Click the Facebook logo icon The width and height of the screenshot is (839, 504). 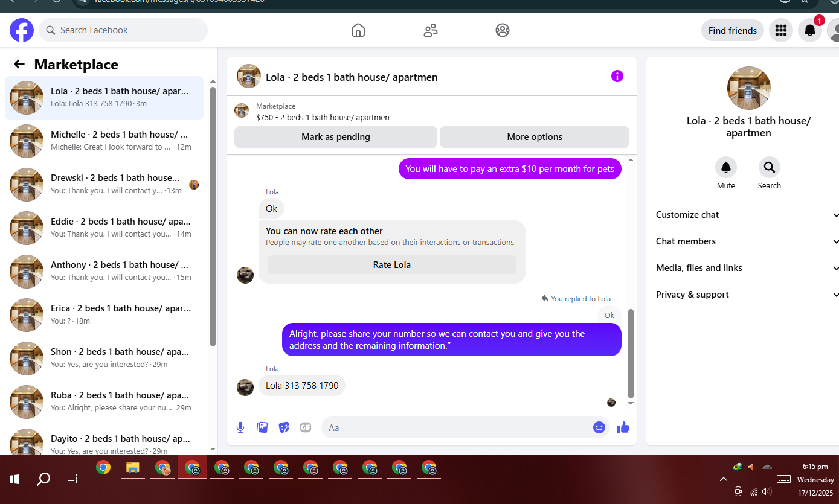tap(22, 30)
